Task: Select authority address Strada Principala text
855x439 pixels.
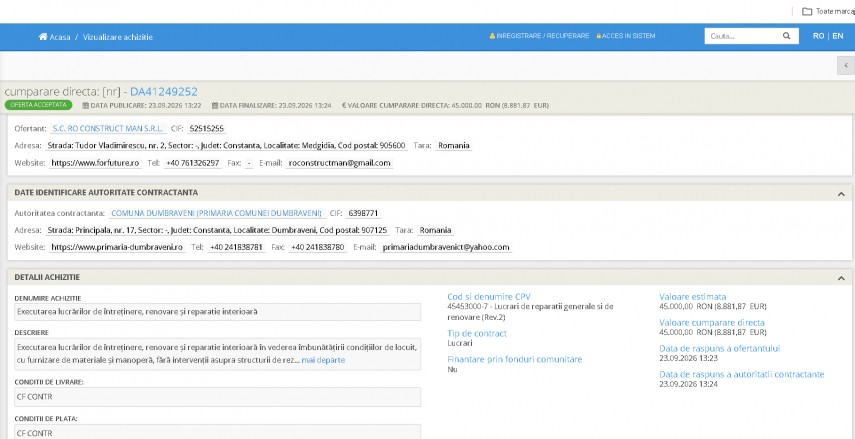Action: [217, 230]
